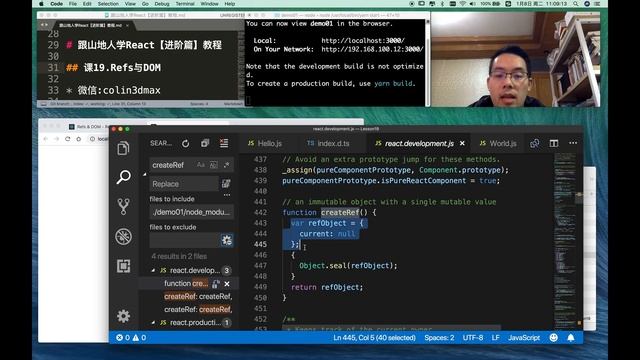Collapse the replace field with the arrow

[x=144, y=174]
